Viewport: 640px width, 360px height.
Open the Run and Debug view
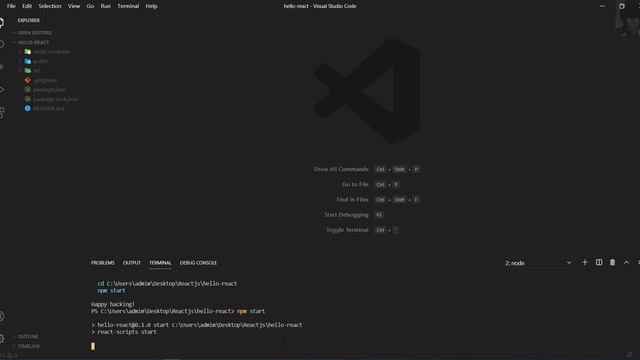pyautogui.click(x=2, y=89)
